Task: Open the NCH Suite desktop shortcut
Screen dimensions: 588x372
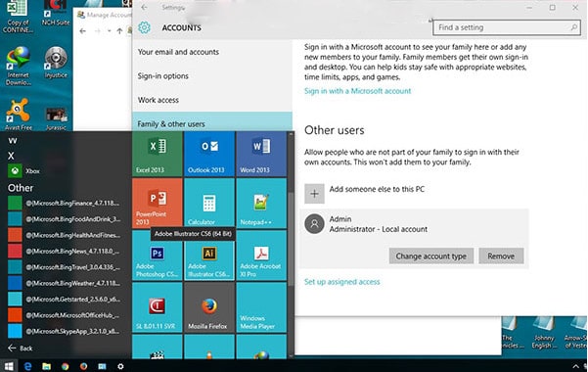Action: pyautogui.click(x=56, y=13)
